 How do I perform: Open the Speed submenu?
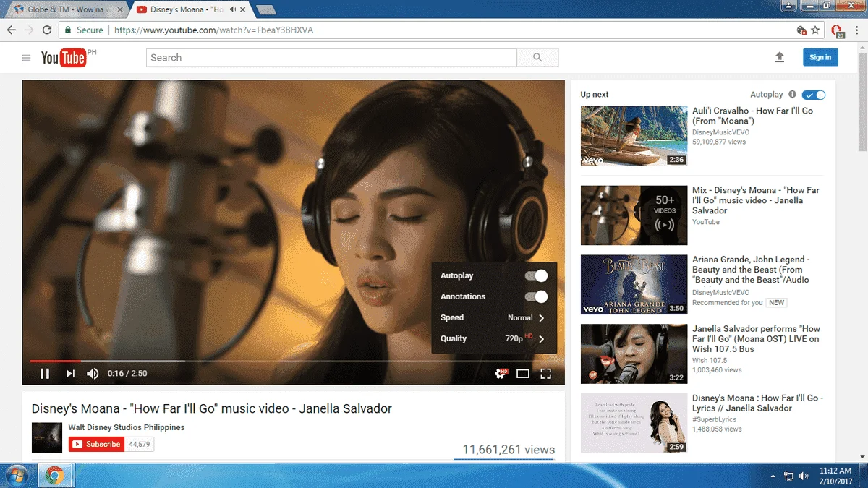pyautogui.click(x=494, y=317)
